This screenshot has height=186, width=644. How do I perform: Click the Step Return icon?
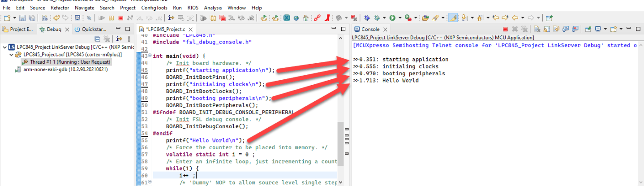click(159, 18)
